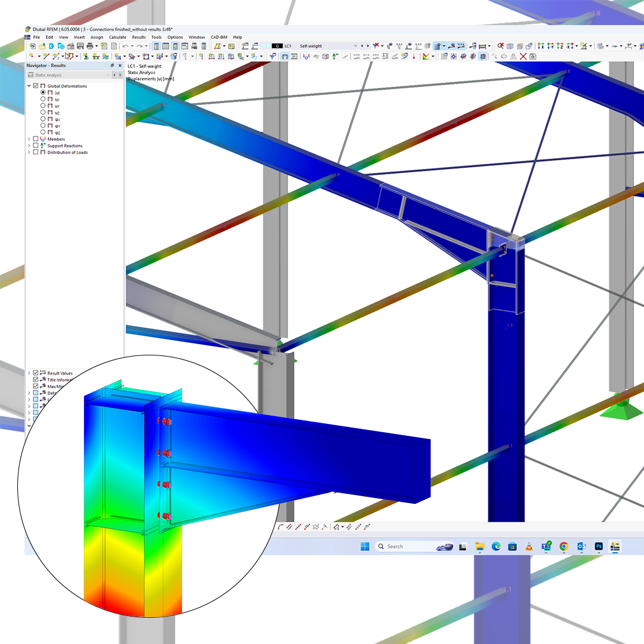Viewport: 644px width, 644px height.
Task: Click the red X delete icon in second toolbar
Action: [523, 56]
